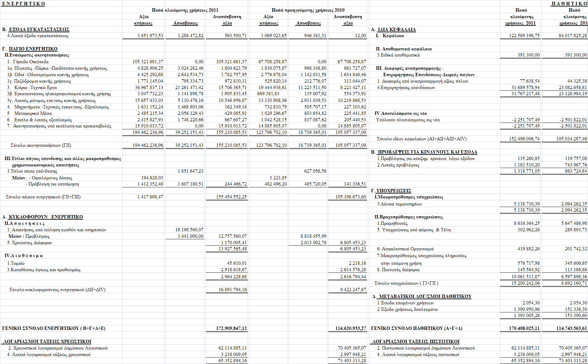Select 'Σύνολο πάγιου ενεργητικού (ΓΙΙ+ΓΙΙΙ)' label
Screen dimensions: 588x364
point(43,197)
